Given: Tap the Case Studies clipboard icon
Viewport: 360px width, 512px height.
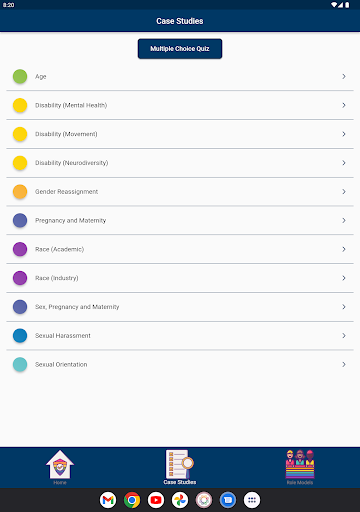Looking at the screenshot, I should pyautogui.click(x=180, y=464).
